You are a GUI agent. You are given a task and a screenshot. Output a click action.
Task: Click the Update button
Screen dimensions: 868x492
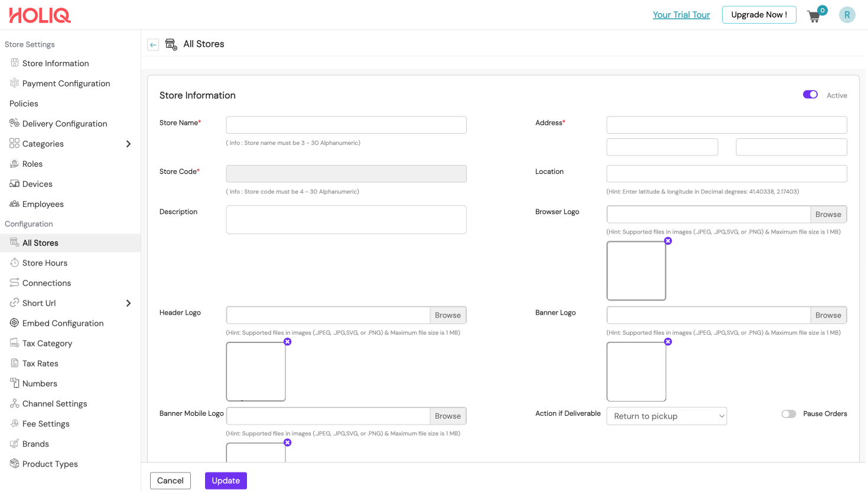[x=226, y=481]
